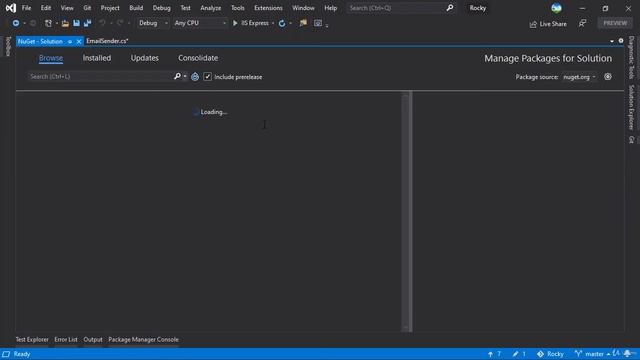Click the New Project toolbar icon
This screenshot has width=640, height=360.
tap(48, 23)
